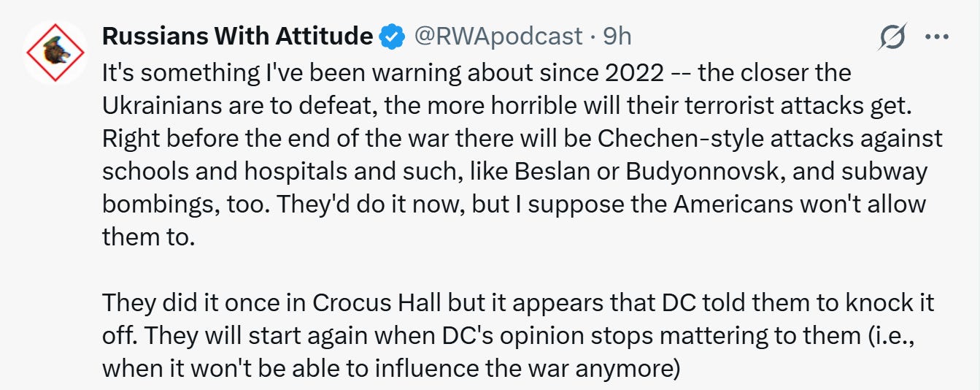
Task: Visit the @RWApodcast handle link
Action: coord(498,35)
